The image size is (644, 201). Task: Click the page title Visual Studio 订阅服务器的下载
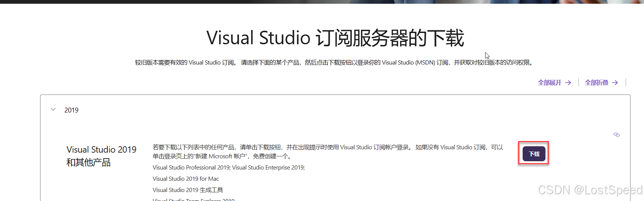point(335,38)
